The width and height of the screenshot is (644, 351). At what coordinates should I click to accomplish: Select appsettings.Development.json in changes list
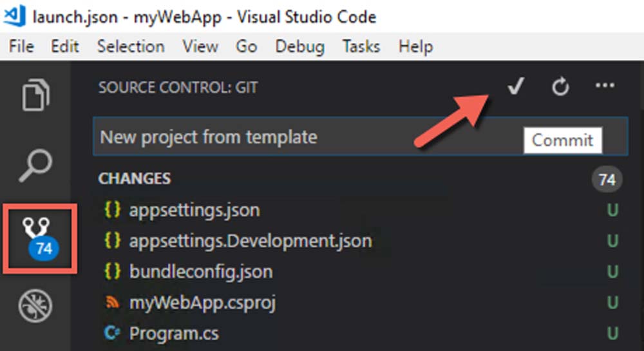tap(250, 241)
